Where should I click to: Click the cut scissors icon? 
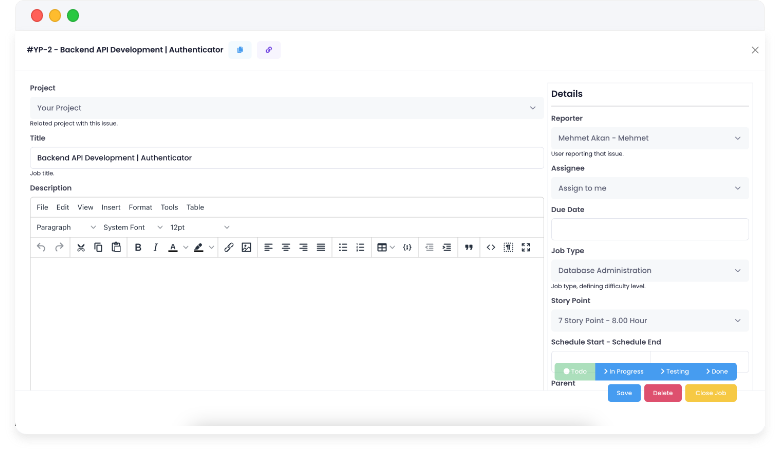[81, 247]
